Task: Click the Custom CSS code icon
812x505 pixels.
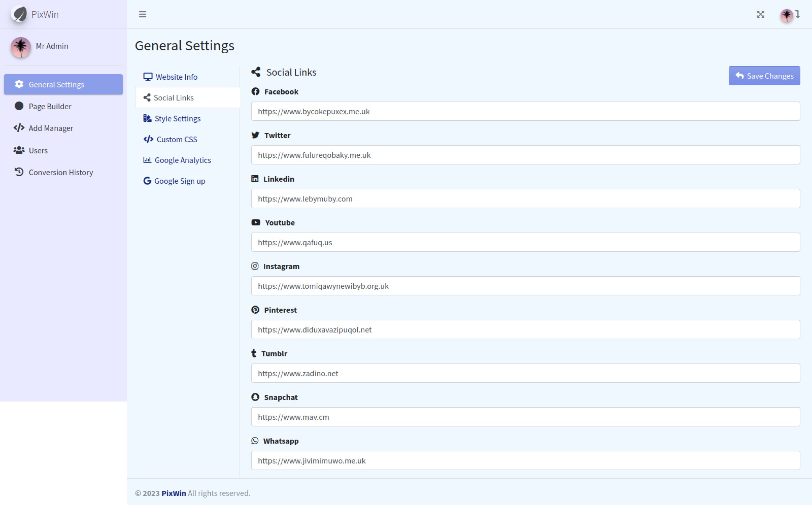Action: point(148,139)
